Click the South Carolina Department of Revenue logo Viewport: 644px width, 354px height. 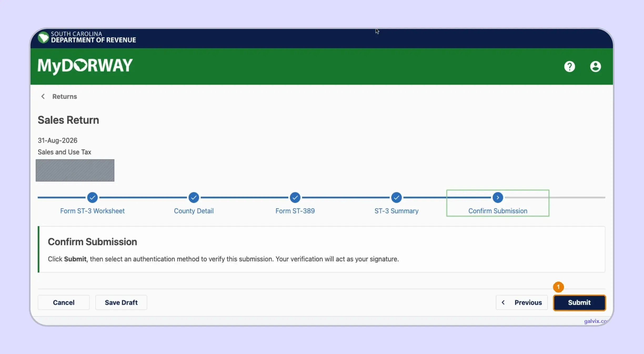point(87,37)
